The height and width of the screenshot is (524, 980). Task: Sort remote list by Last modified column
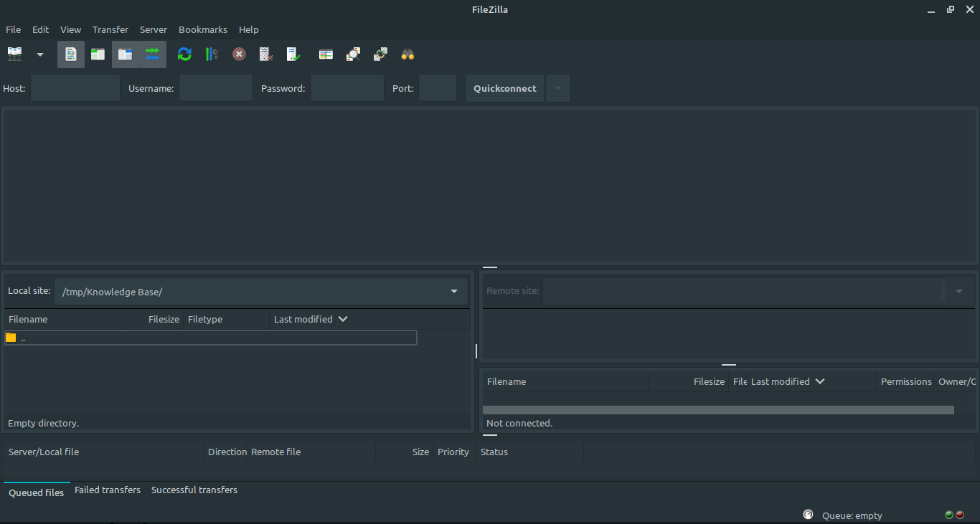pyautogui.click(x=812, y=381)
